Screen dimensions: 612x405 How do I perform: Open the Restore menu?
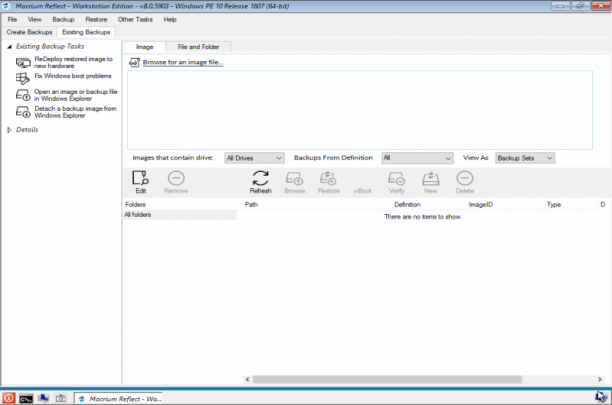(96, 20)
